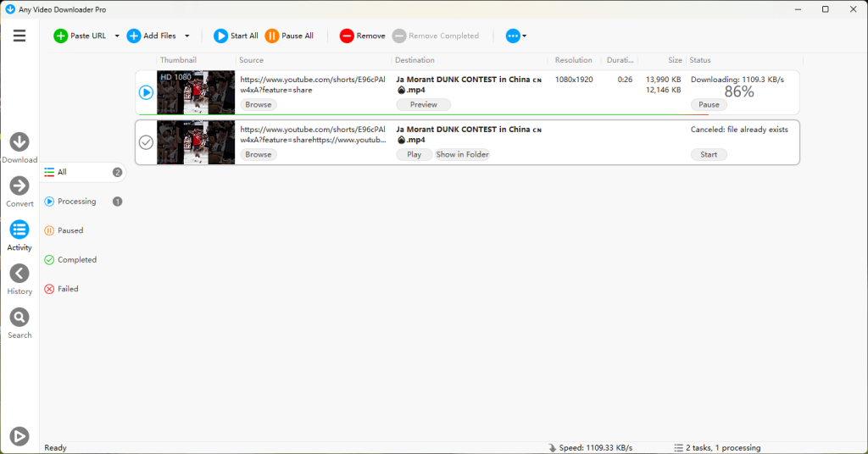Toggle the checkmark circle on canceled row
Screen dimensions: 868x454
coord(146,142)
